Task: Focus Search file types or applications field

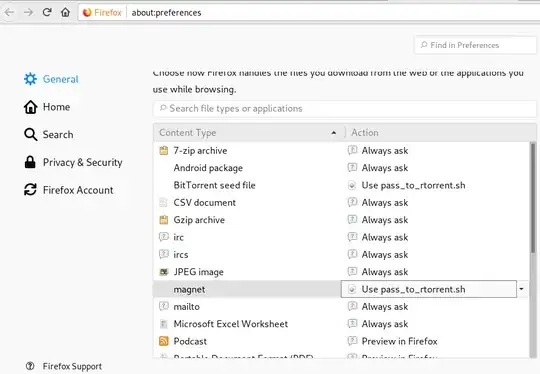Action: click(x=345, y=109)
